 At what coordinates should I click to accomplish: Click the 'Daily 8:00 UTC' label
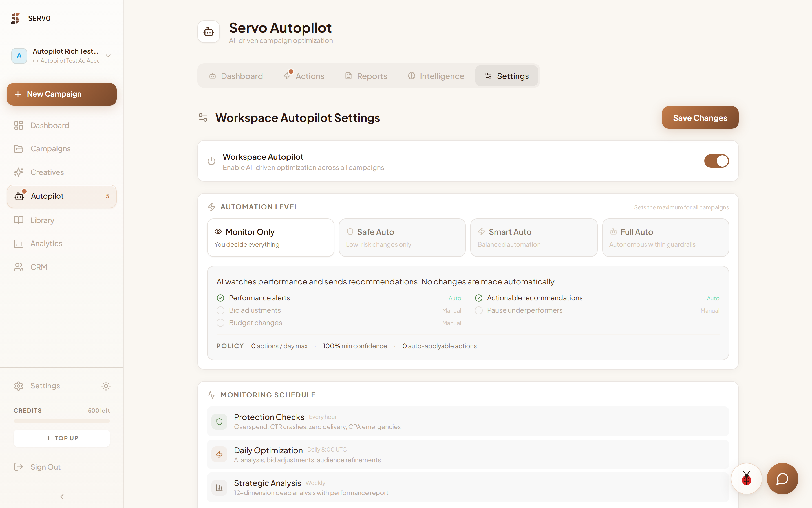[327, 450]
